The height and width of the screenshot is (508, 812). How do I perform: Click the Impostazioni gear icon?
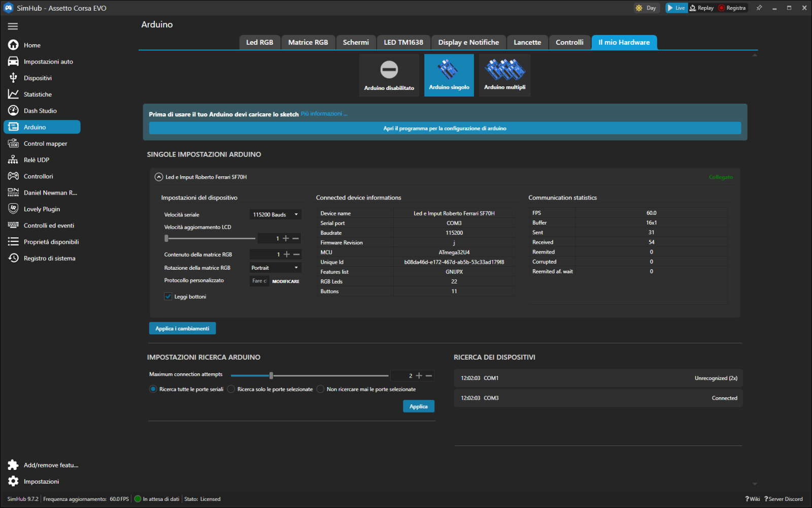[x=13, y=482]
